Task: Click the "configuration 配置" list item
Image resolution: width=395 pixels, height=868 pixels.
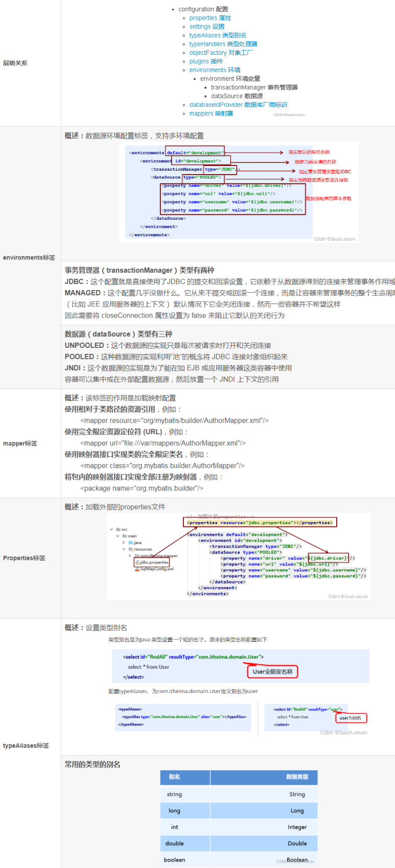Action: (x=203, y=9)
